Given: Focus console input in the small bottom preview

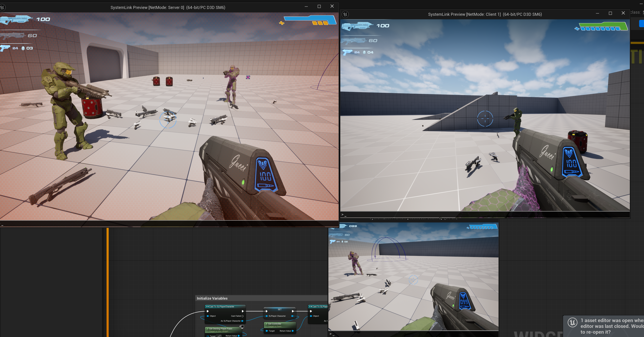Looking at the screenshot, I should [414, 334].
